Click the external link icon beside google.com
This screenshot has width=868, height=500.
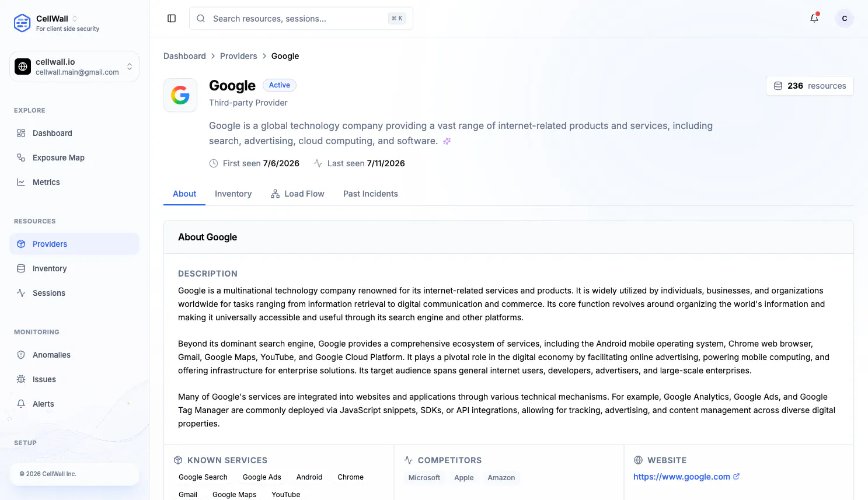coord(737,477)
